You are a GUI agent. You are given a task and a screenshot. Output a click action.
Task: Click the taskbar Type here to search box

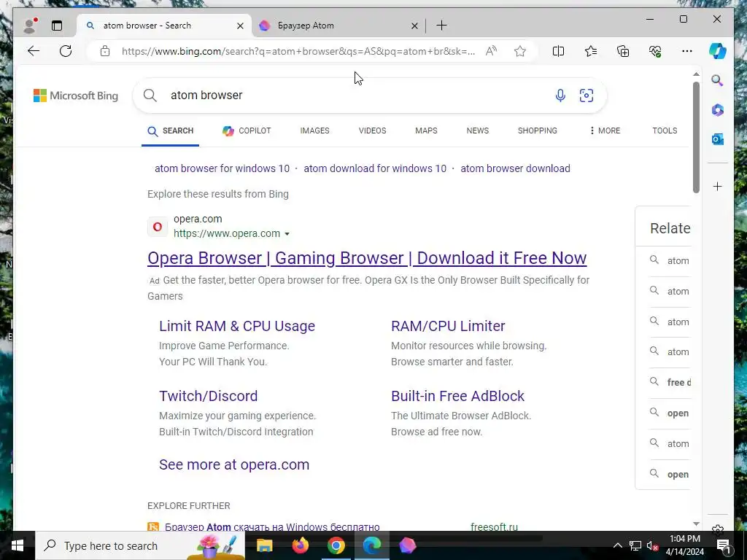click(140, 545)
